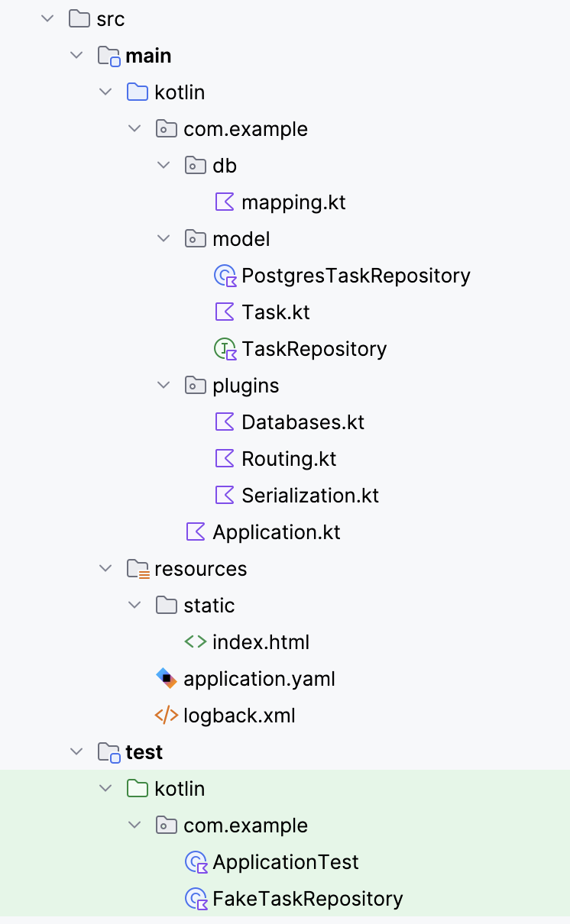The height and width of the screenshot is (924, 570).
Task: Click the HTML icon next to index.html
Action: tap(197, 642)
